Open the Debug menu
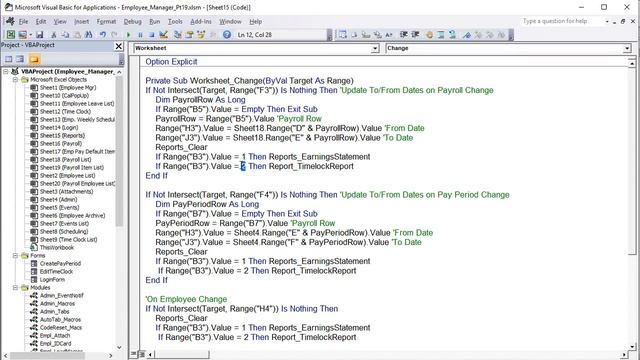This screenshot has width=640, height=360. click(x=132, y=22)
